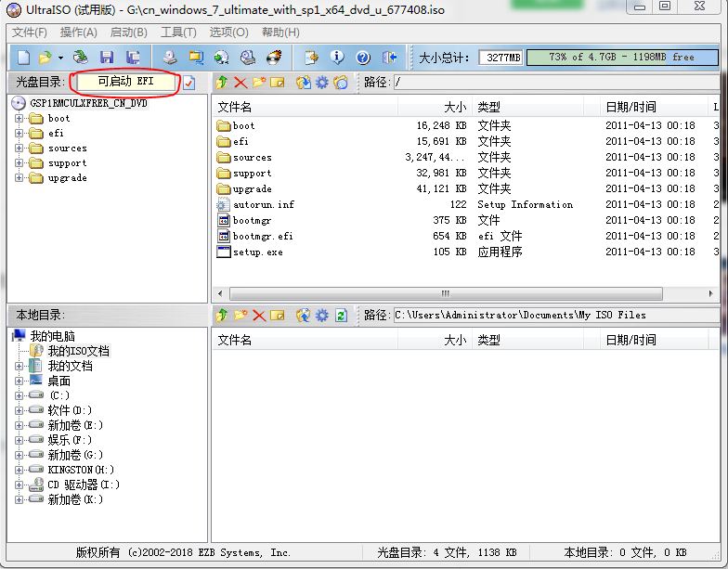The image size is (728, 569).
Task: Expand the KINGSTON(H:) drive node
Action: coord(19,470)
